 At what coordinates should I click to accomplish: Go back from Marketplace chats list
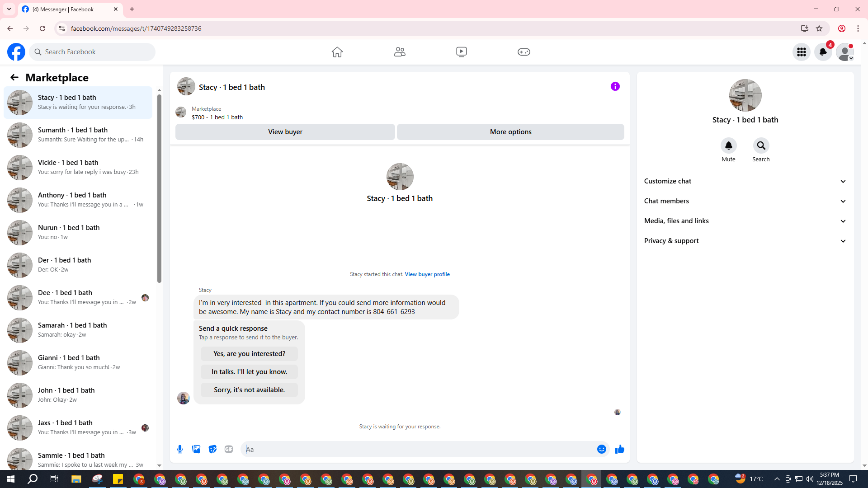(14, 77)
